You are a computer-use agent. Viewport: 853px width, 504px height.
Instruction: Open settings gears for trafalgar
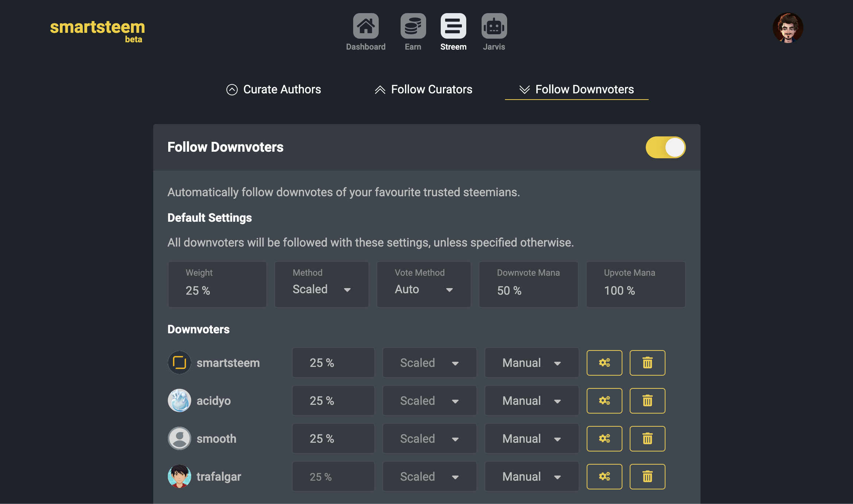click(604, 476)
